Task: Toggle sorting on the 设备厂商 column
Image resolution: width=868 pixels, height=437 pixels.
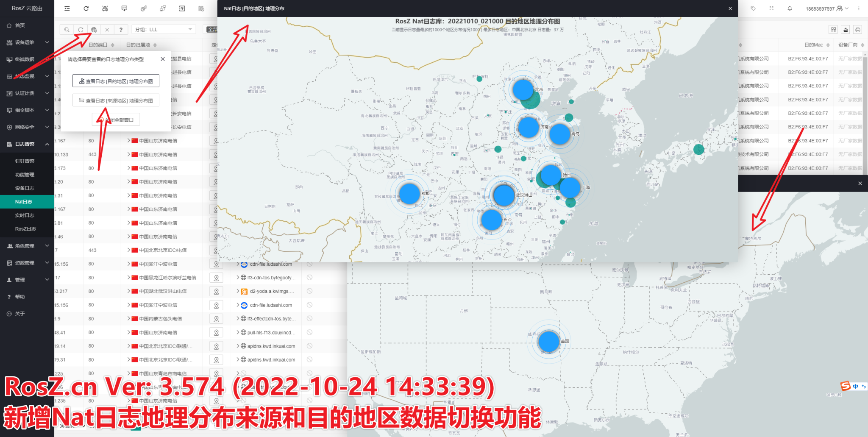Action: tap(863, 45)
